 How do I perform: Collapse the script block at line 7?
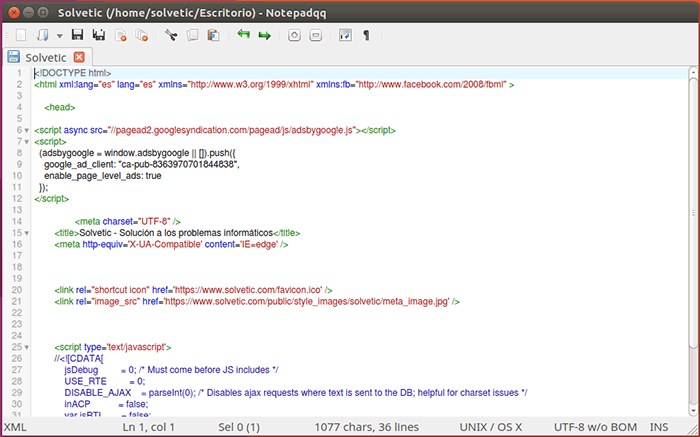(27, 142)
